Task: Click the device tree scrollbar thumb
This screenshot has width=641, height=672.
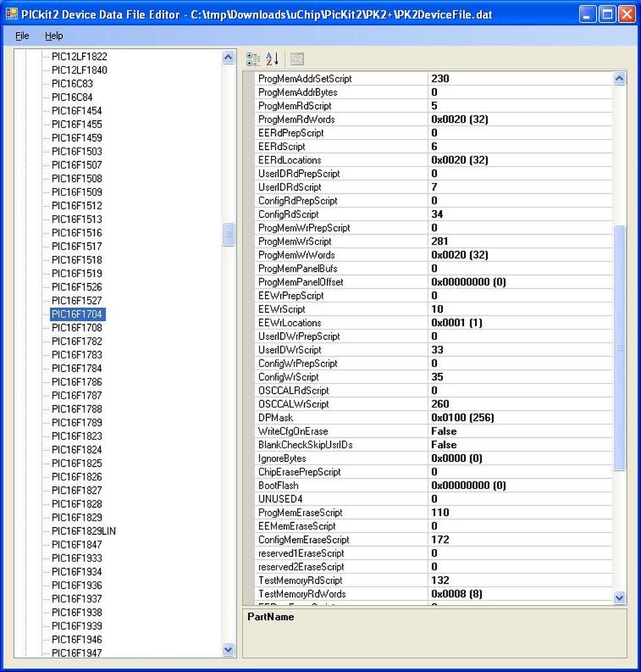Action: click(x=228, y=234)
